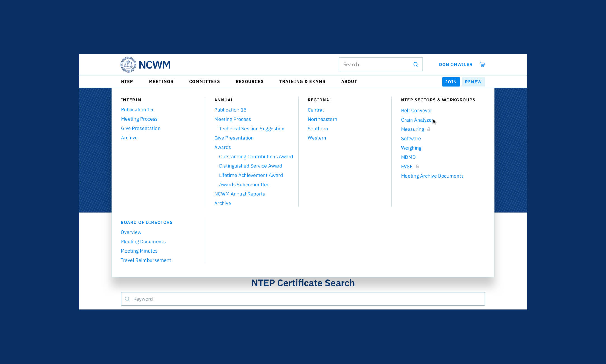Select the TRAINING & EXAMS menu item
The image size is (606, 364).
coord(302,81)
